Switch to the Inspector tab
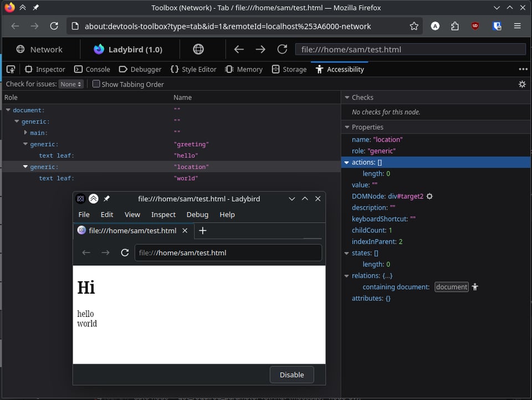 [45, 69]
